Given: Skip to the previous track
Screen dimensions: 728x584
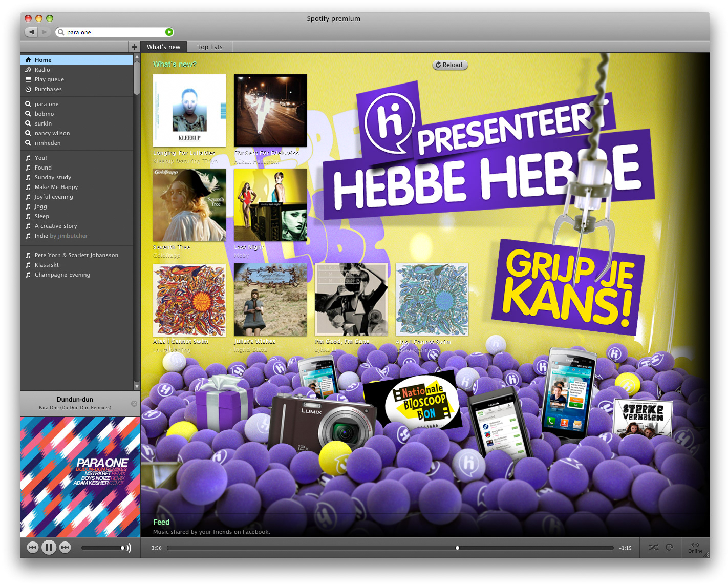Looking at the screenshot, I should pyautogui.click(x=33, y=548).
